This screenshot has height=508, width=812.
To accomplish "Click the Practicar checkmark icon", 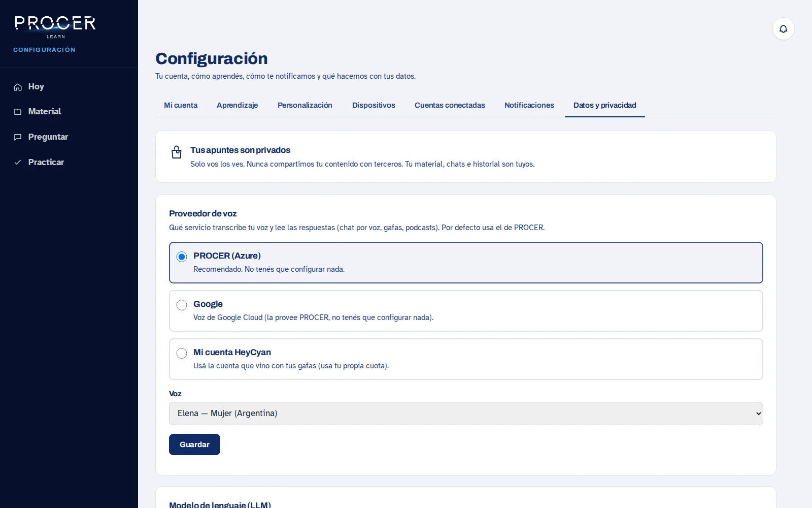I will 18,163.
